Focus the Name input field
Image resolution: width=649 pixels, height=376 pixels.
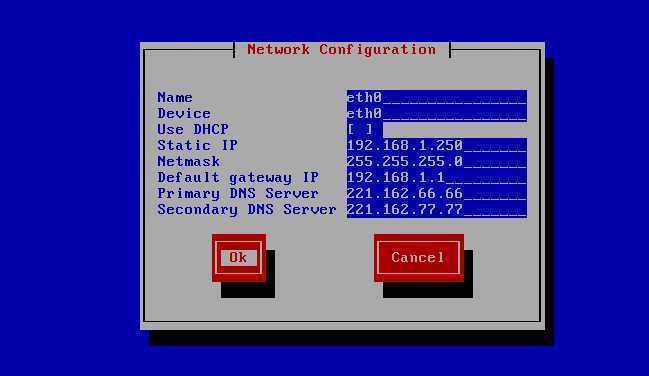coord(437,97)
